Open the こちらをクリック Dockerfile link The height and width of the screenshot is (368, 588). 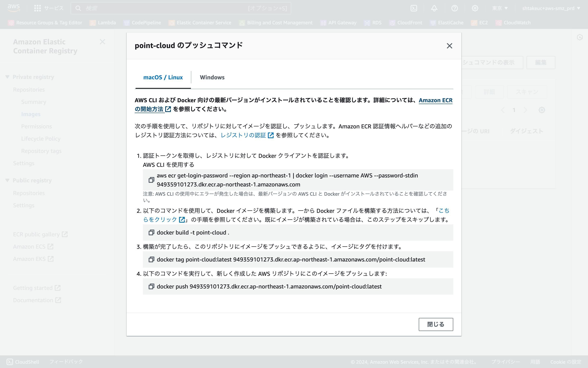[164, 220]
